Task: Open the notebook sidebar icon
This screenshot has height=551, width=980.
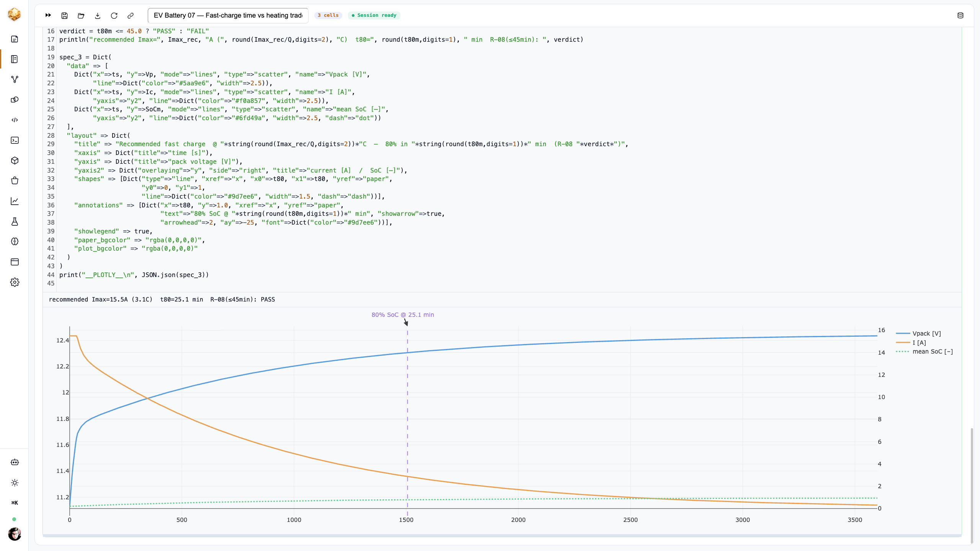Action: pyautogui.click(x=15, y=59)
